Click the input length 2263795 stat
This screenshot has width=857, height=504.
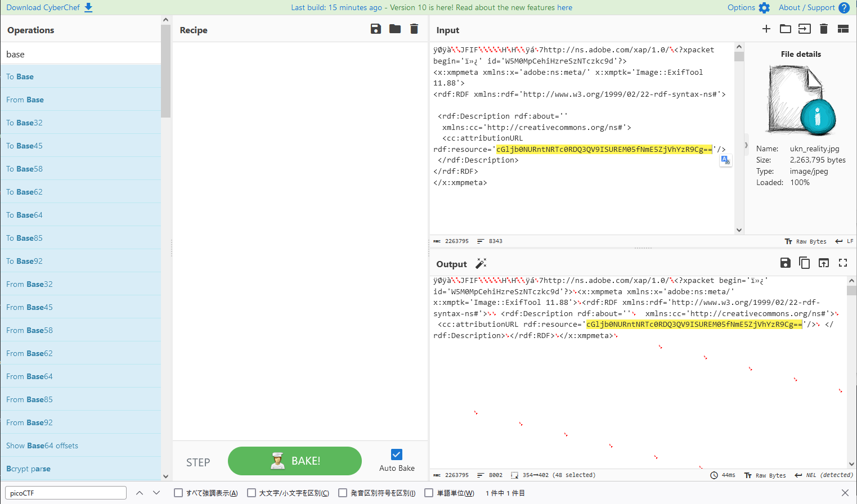(451, 241)
